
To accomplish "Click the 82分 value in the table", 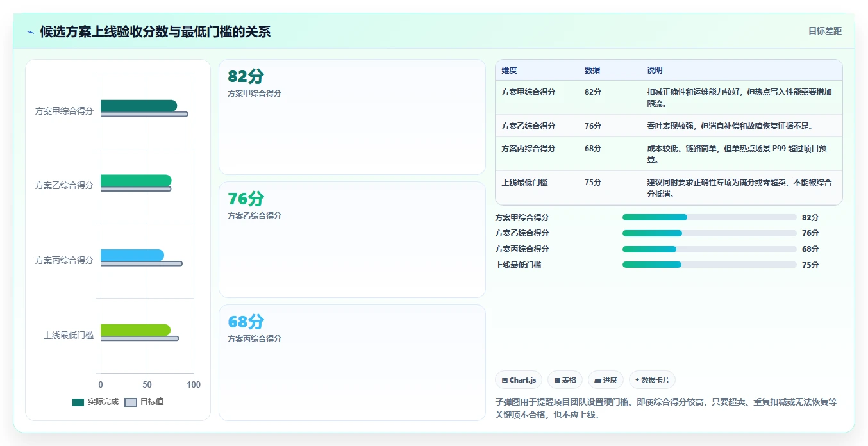I will point(593,92).
